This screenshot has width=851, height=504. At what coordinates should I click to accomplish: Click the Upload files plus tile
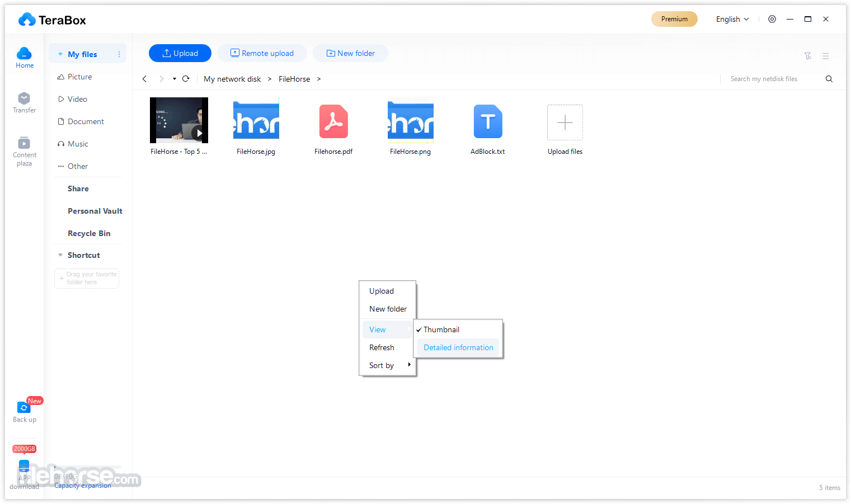(x=565, y=123)
